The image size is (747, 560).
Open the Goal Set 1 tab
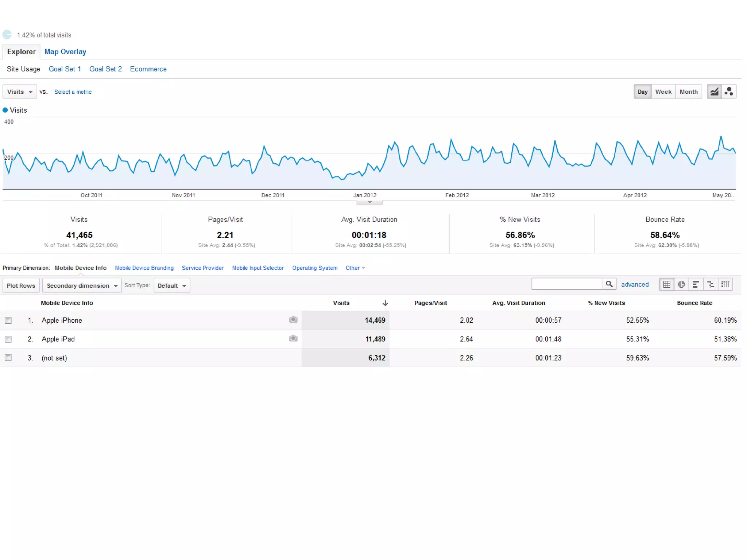[65, 69]
